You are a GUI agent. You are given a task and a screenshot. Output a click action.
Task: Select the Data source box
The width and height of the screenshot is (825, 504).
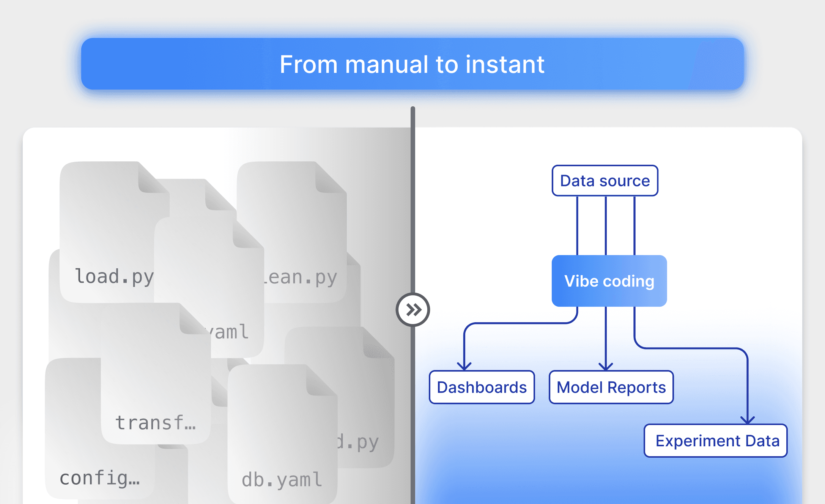(605, 181)
